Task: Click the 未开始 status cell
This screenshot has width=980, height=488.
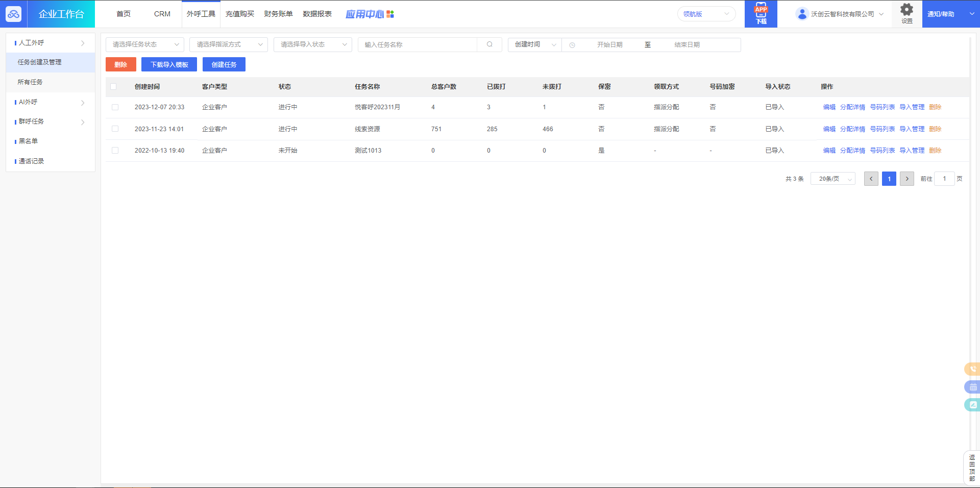Action: [288, 150]
